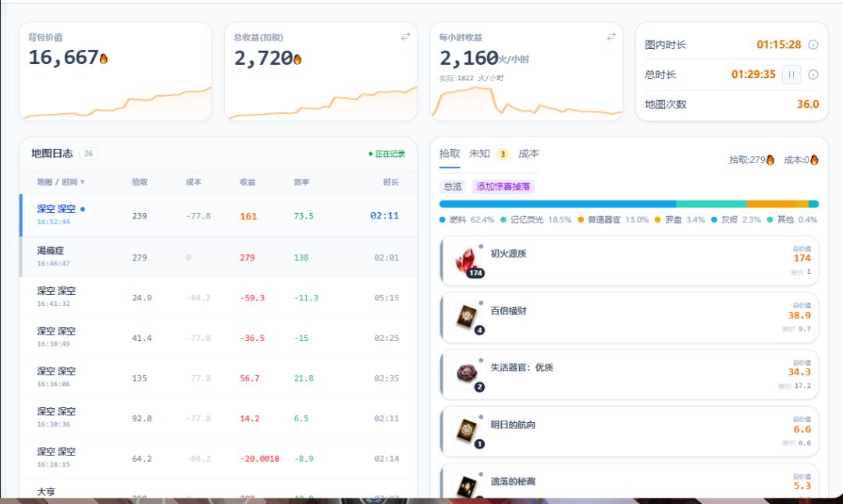Viewport: 843px width, 504px height.
Task: Click the 失活器官：优质 total value 34.3
Action: click(799, 372)
